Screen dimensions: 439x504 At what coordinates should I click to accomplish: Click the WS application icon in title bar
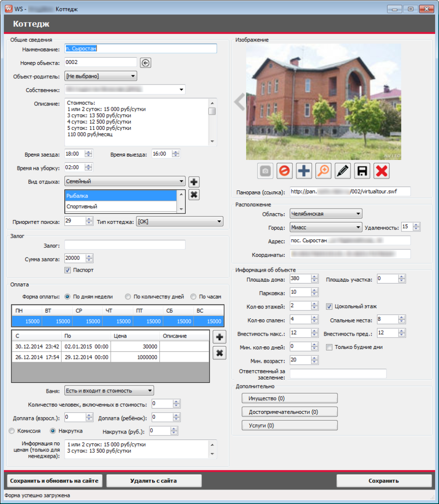point(9,9)
